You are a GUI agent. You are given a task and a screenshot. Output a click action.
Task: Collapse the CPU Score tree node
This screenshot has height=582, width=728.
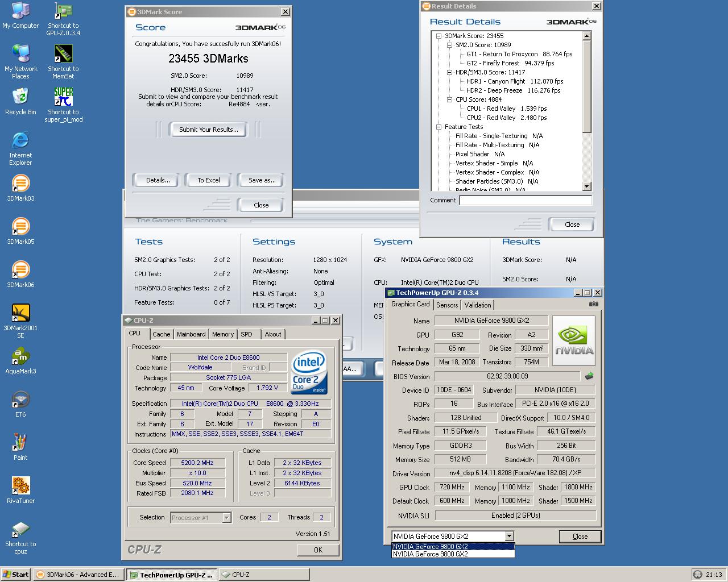pos(449,99)
